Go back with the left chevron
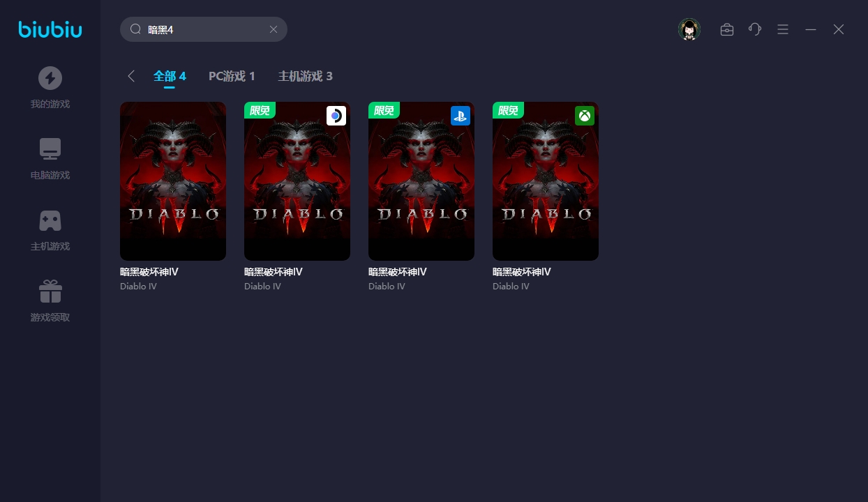 [130, 76]
